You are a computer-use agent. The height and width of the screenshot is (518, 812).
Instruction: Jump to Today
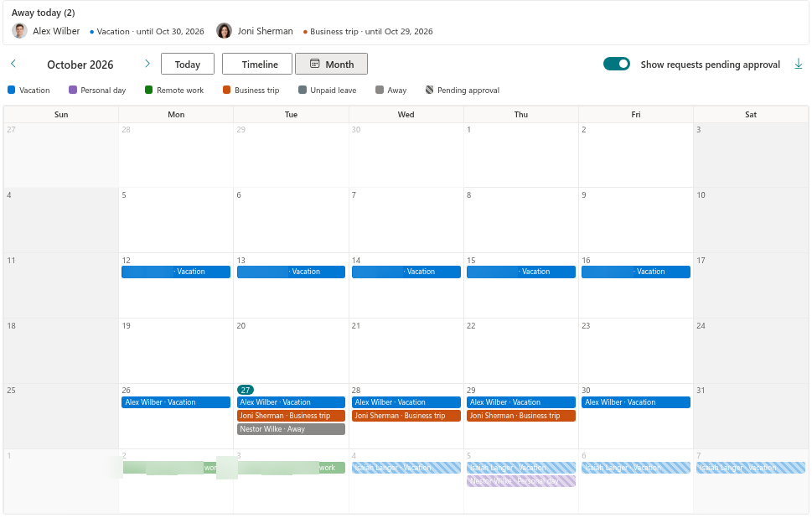click(x=188, y=65)
